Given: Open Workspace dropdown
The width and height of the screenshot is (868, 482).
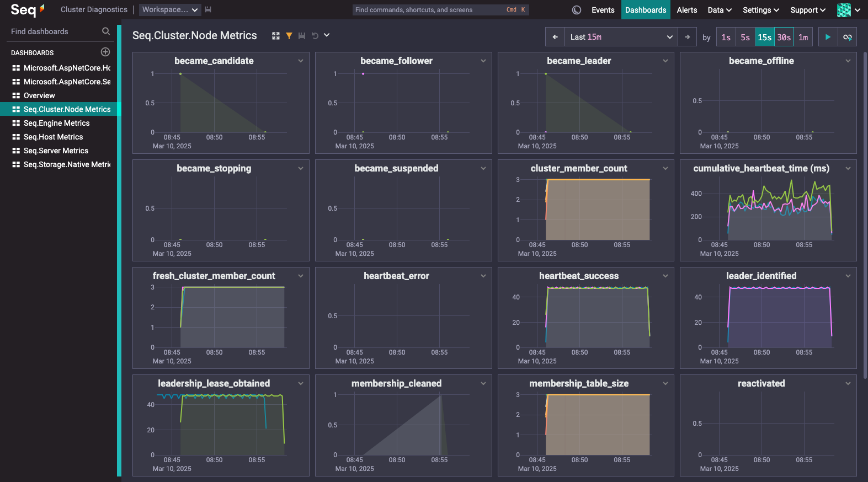Looking at the screenshot, I should click(x=170, y=9).
